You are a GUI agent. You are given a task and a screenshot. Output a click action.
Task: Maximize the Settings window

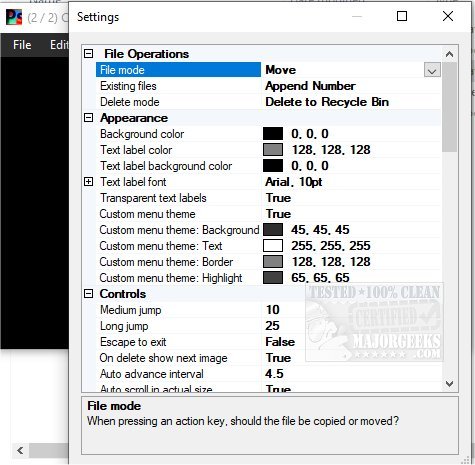pos(402,16)
